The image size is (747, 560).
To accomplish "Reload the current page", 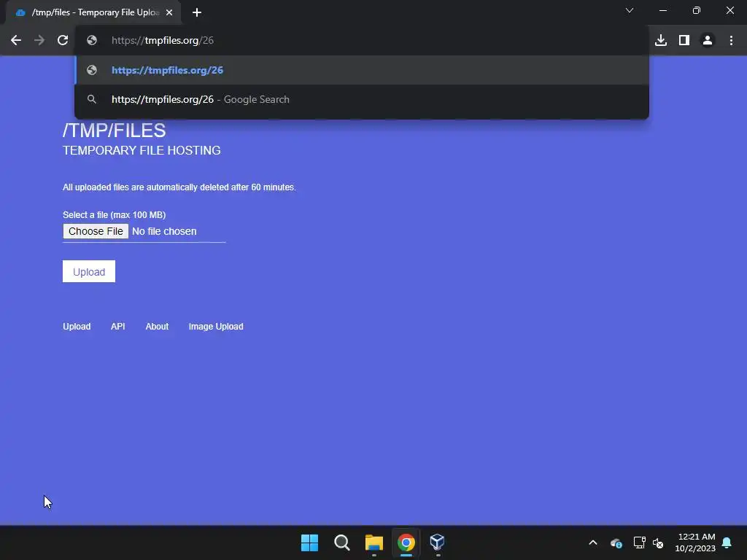I will 63,41.
